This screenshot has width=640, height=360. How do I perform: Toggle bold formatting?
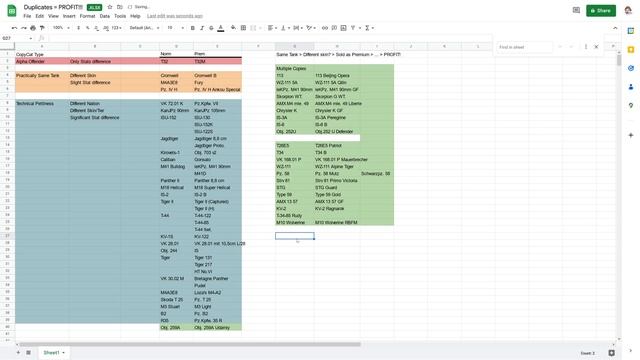pos(193,28)
